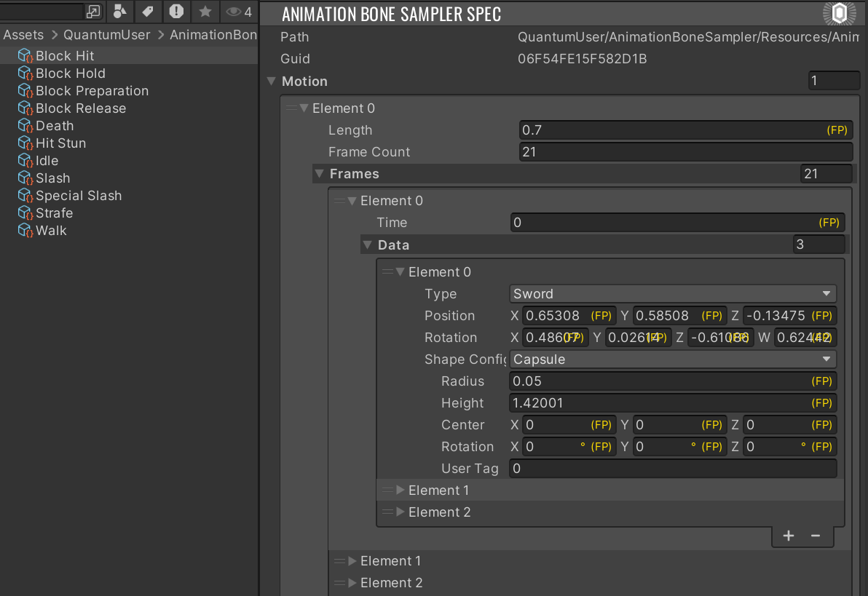Click the Quantum logo icon in header

point(839,13)
